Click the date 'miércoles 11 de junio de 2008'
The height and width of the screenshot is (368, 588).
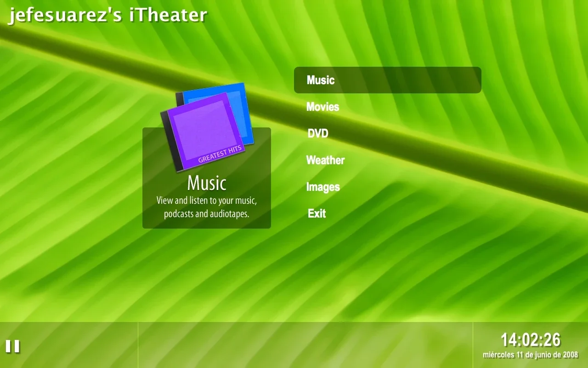pos(531,355)
